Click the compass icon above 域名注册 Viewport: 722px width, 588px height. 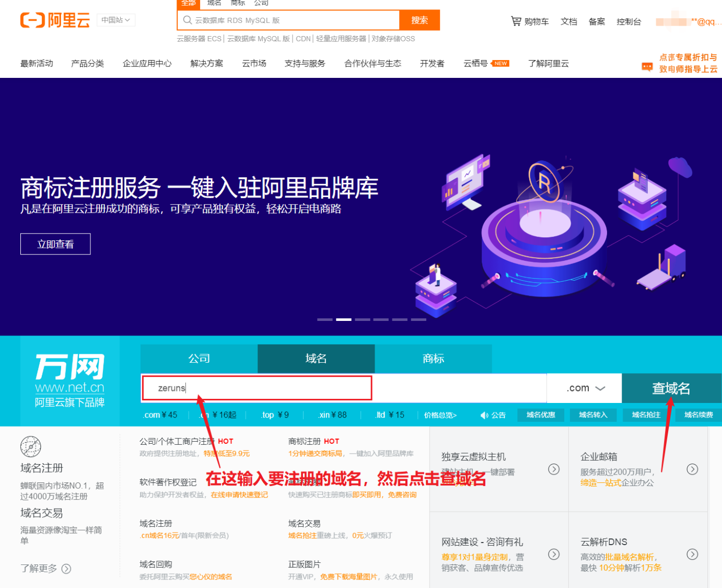[x=30, y=447]
